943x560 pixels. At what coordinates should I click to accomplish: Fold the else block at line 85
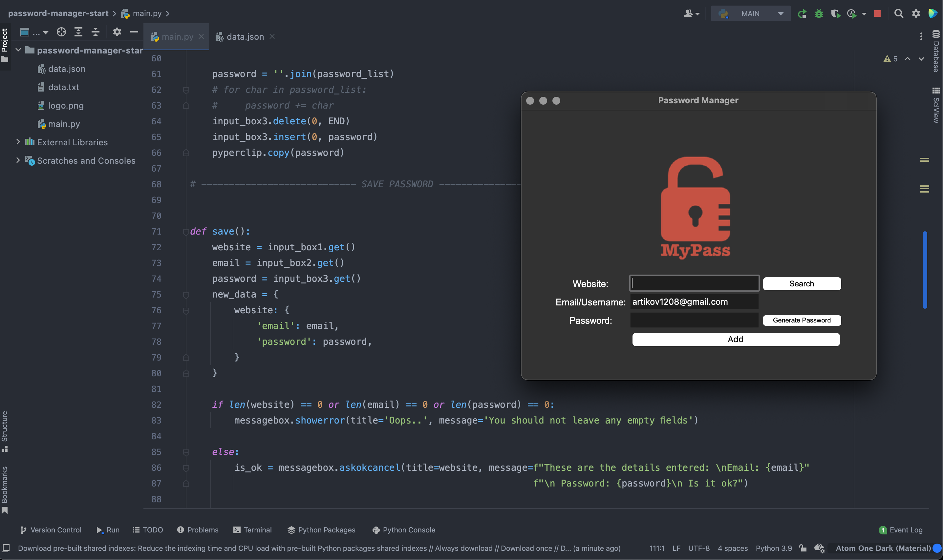(x=186, y=452)
